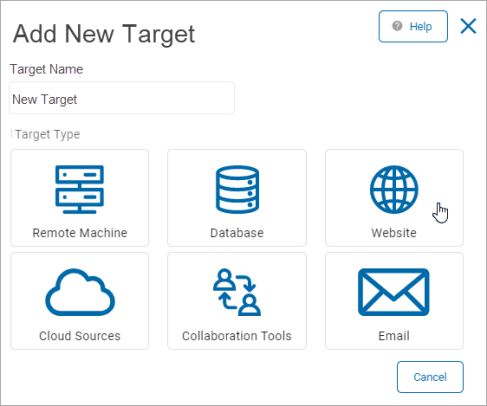The image size is (487, 406).
Task: Select the Email envelope icon
Action: 394,292
